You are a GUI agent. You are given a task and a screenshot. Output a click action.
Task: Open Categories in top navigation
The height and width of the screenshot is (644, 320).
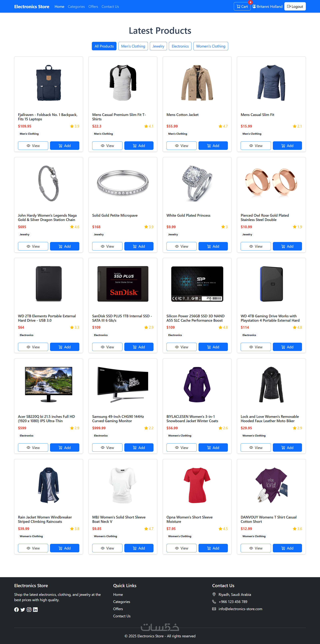coord(76,6)
